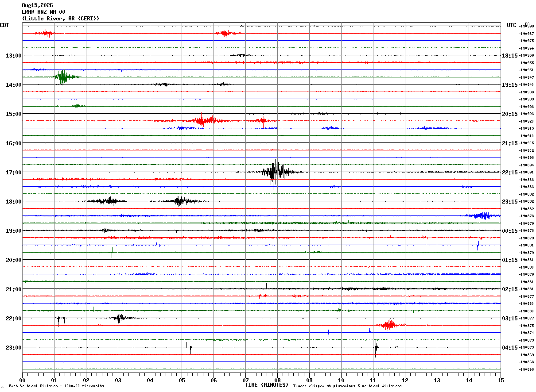Click the DC offset value -190928
This screenshot has height=392, width=536.
pos(526,107)
